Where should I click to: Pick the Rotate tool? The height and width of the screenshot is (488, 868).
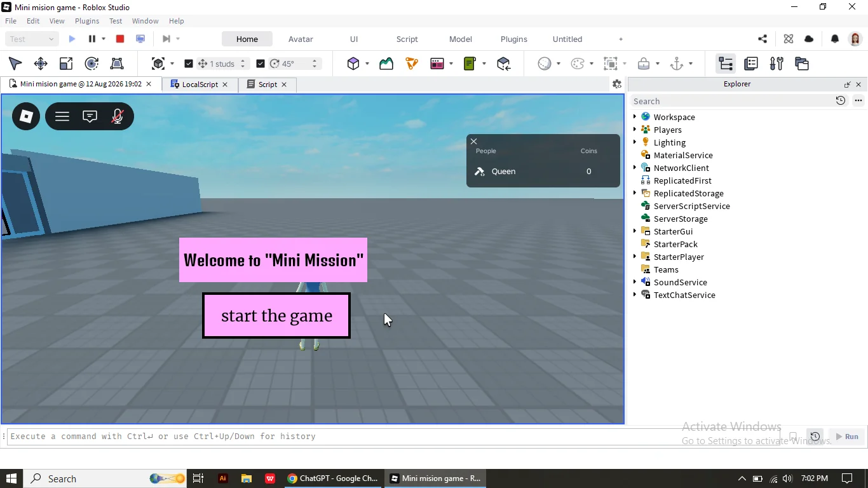tap(92, 64)
